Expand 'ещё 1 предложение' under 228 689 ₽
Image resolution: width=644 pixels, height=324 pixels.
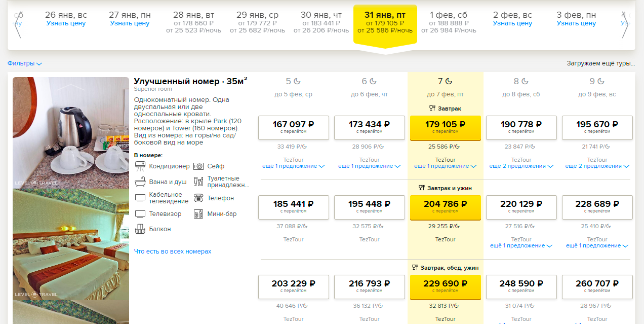[597, 246]
